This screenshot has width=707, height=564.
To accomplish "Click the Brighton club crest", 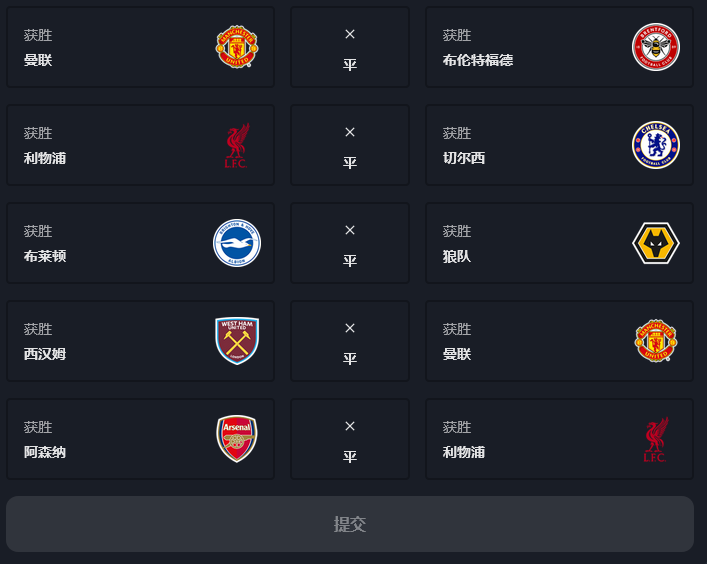I will point(237,243).
